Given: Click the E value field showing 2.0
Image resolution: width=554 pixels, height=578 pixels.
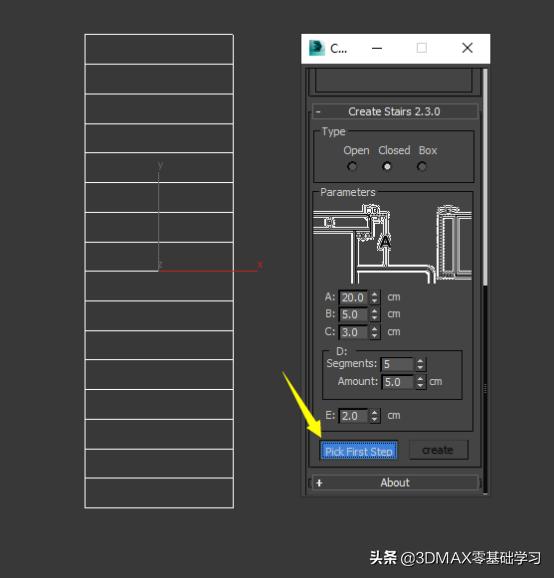Looking at the screenshot, I should [x=353, y=416].
